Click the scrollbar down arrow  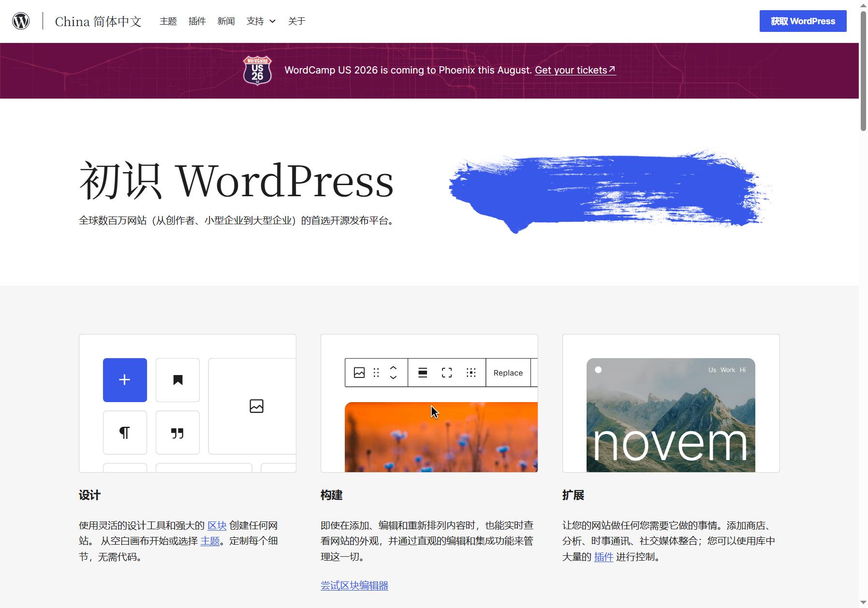[863, 603]
